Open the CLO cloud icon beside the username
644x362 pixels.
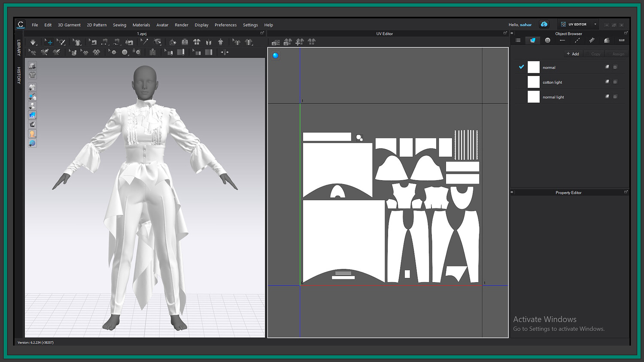point(544,24)
